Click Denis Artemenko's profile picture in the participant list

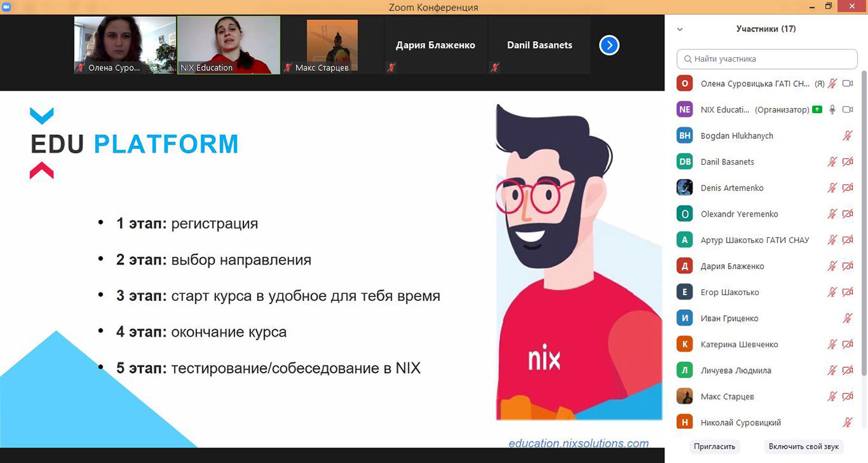pyautogui.click(x=685, y=188)
